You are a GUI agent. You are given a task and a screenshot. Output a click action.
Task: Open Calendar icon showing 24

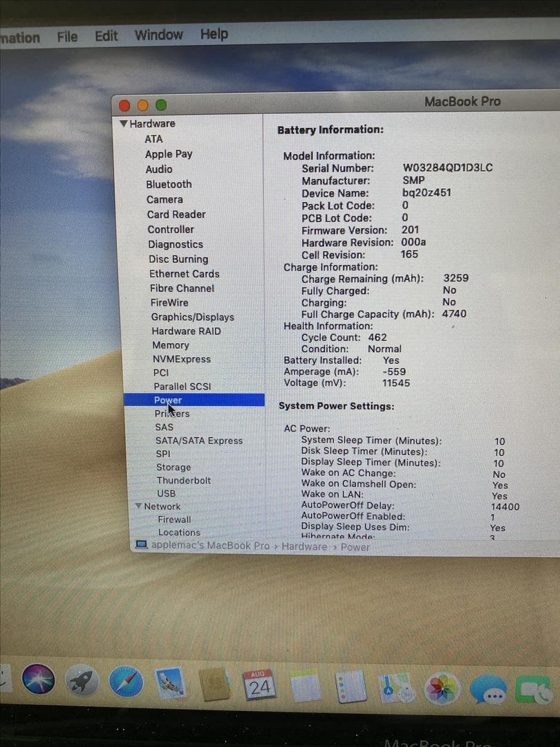point(259,685)
